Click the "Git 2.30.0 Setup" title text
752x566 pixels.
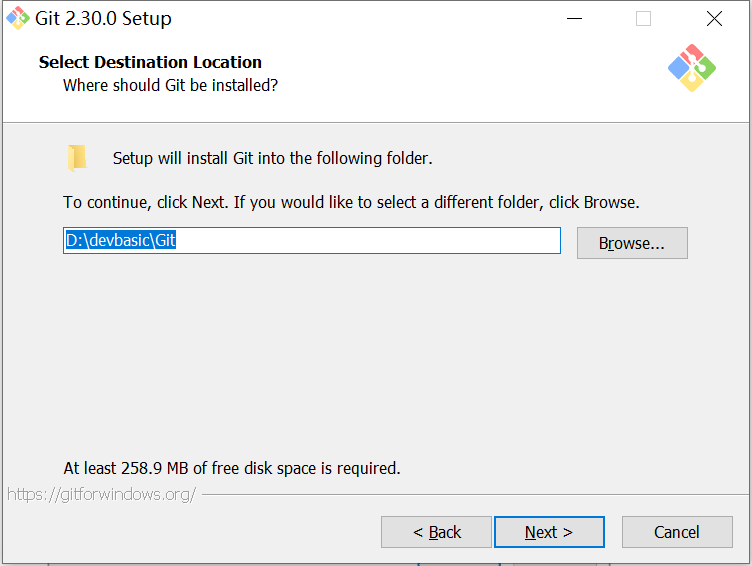pos(103,19)
